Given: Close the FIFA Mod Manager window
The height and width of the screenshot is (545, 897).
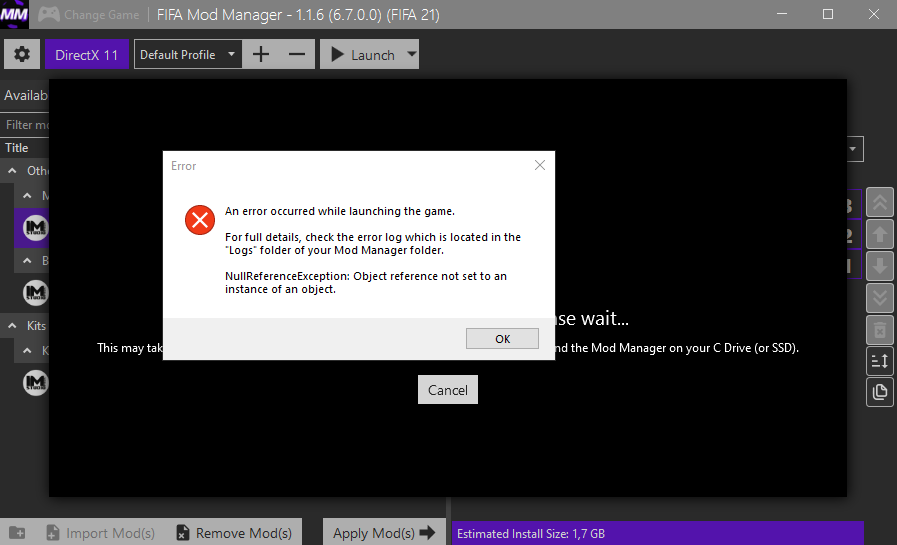Looking at the screenshot, I should (x=874, y=14).
